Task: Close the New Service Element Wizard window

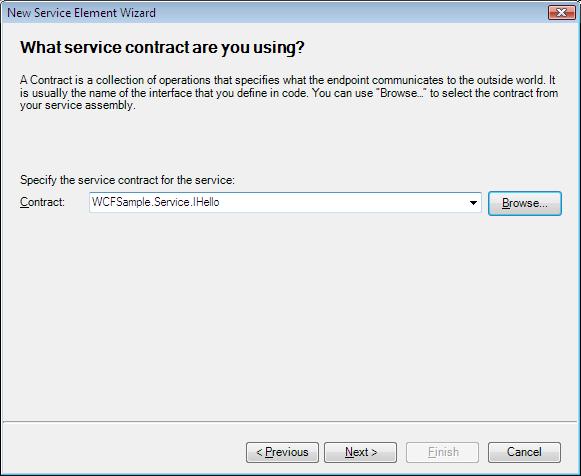Action: tap(561, 13)
